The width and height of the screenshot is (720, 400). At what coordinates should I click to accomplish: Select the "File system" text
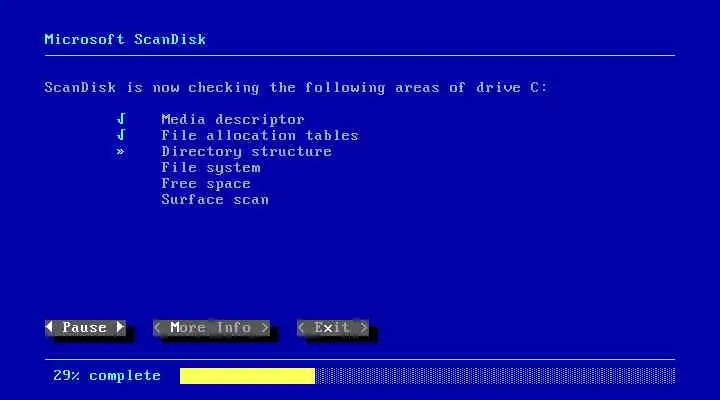pos(211,168)
